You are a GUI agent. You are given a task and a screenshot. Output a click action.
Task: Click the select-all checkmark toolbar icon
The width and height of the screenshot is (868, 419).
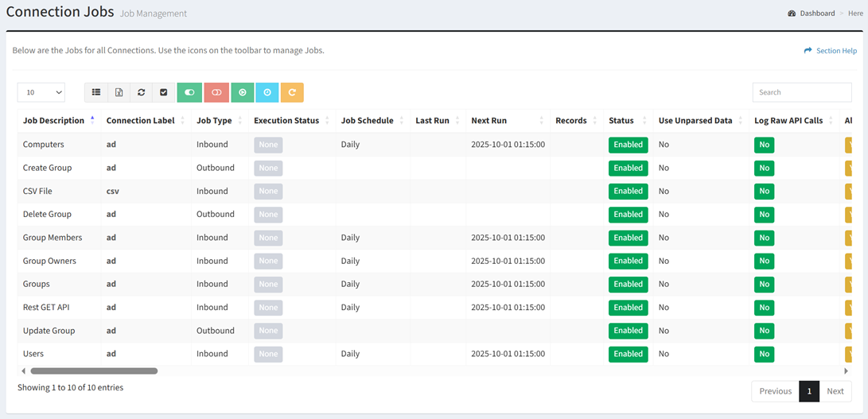163,92
